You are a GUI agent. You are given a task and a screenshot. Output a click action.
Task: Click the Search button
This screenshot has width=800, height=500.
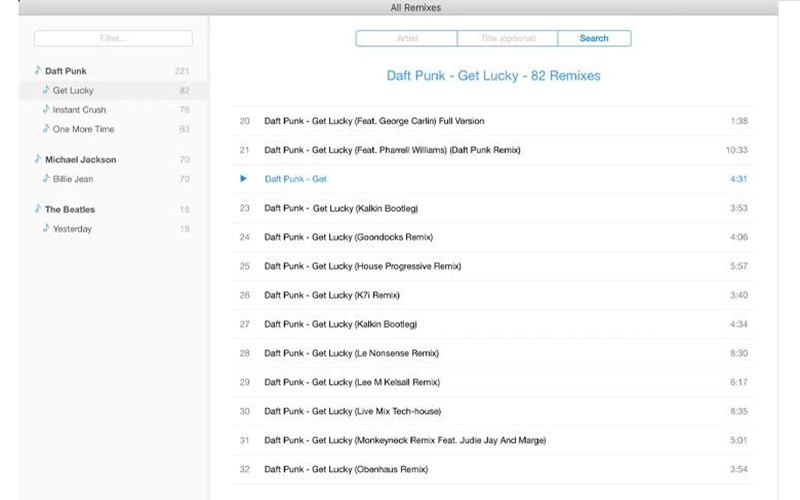[x=594, y=38]
